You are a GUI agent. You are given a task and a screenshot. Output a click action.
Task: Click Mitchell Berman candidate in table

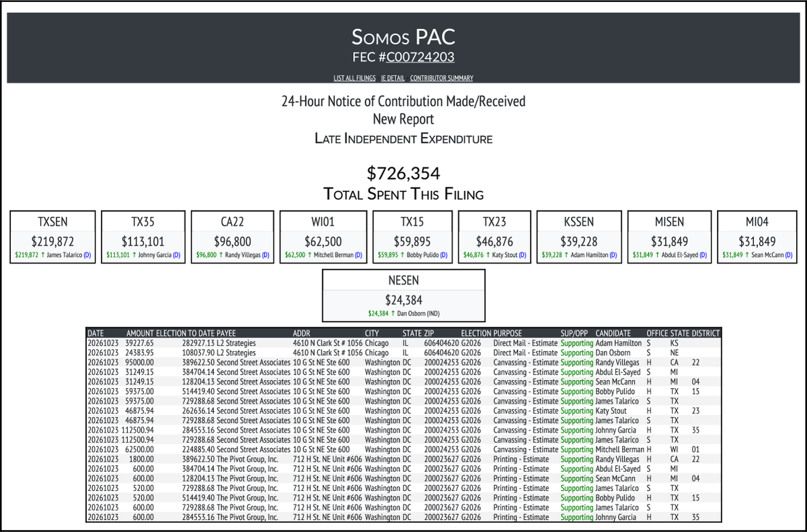pos(619,449)
